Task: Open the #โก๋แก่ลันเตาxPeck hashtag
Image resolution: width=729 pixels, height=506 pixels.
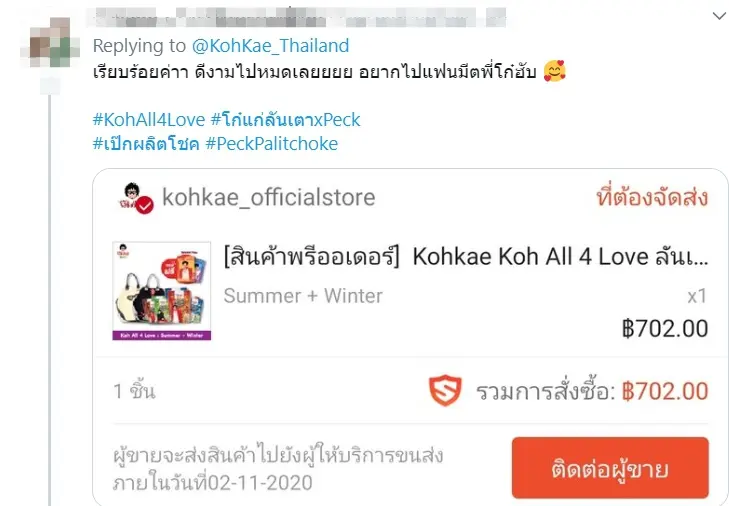Action: click(285, 120)
